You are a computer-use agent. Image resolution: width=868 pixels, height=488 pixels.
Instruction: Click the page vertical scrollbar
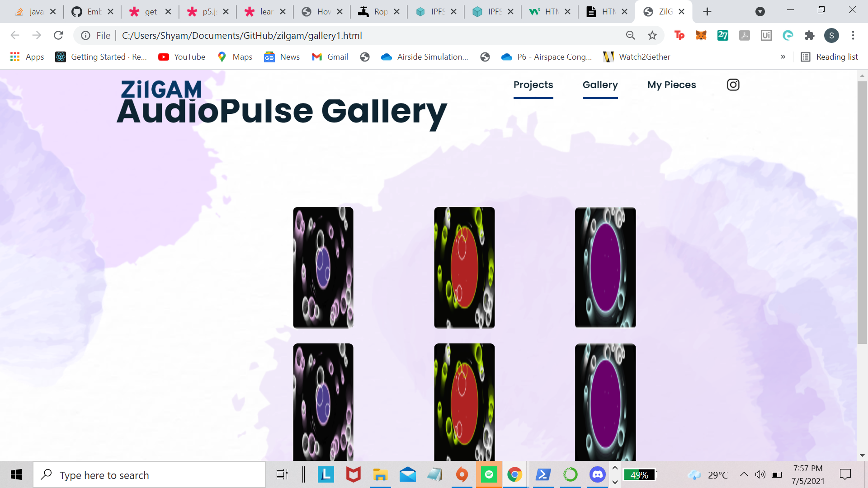pyautogui.click(x=862, y=212)
